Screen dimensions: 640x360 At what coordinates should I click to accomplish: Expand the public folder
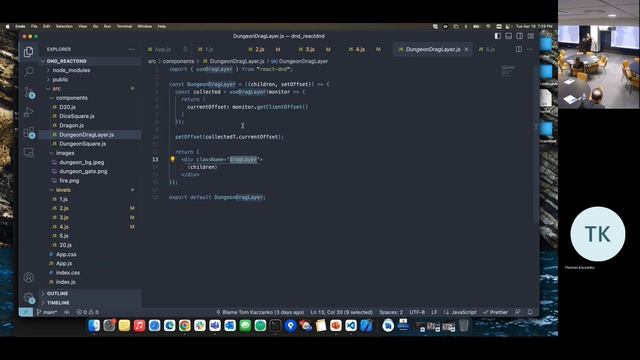tap(91, 80)
